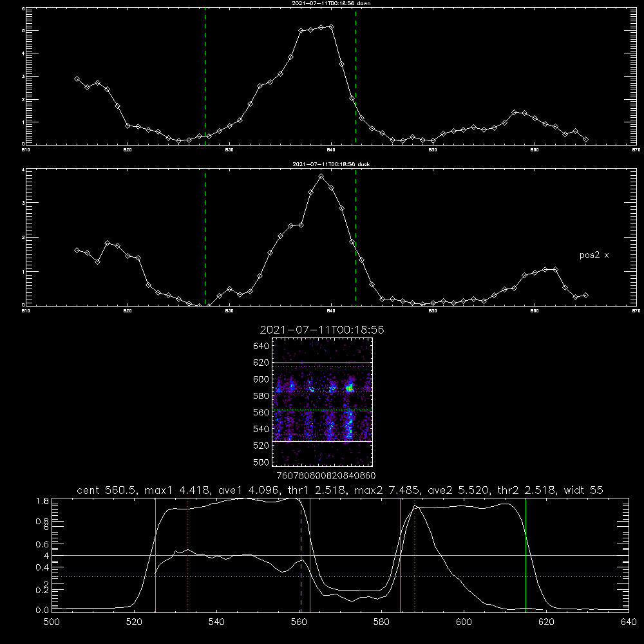Click the left green dashed line in the dusk plot
This screenshot has height=644, width=644.
(205, 237)
